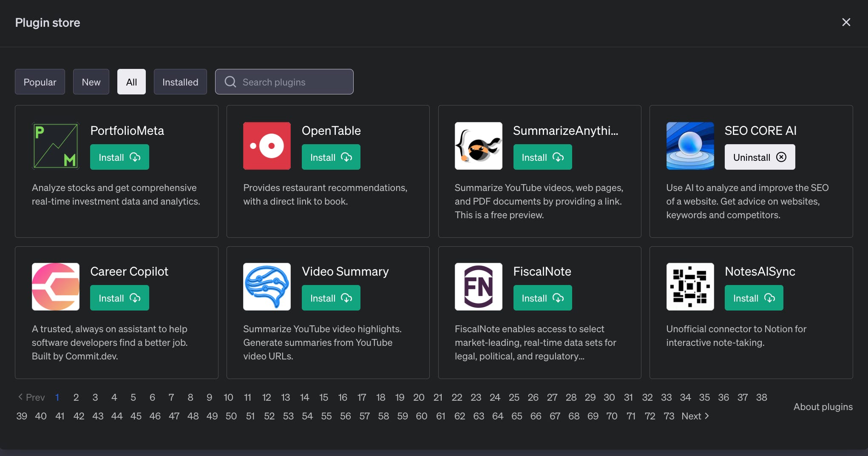This screenshot has width=868, height=456.
Task: Click 'Unofficial connector to Notion' description
Action: click(736, 336)
